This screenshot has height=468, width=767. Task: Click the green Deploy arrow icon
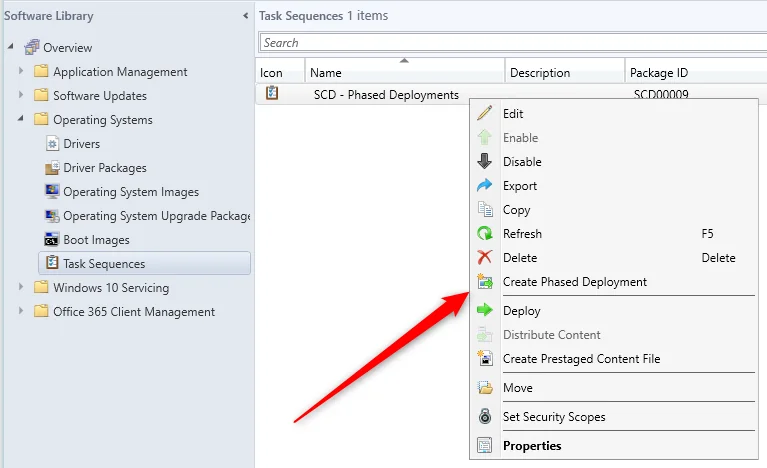click(485, 311)
